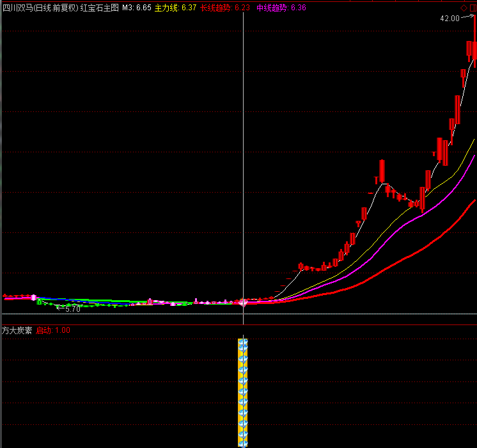Click the red 启动: 1.00 signal label
Viewport: 477px width, 448px height.
pos(53,330)
